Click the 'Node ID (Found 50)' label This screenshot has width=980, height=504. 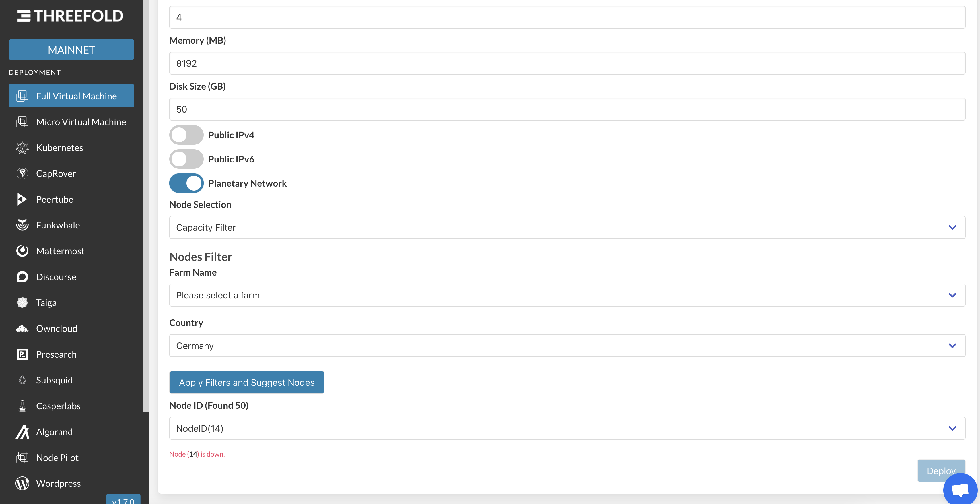point(209,405)
